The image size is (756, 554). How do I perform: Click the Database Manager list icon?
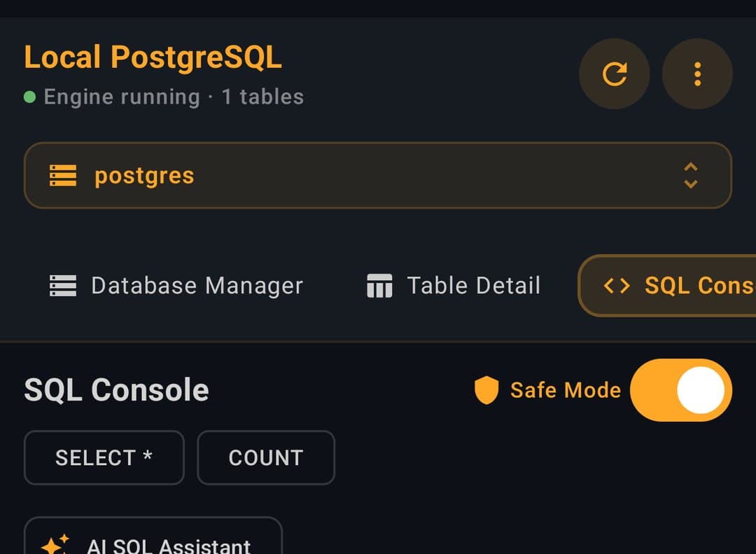pos(63,286)
